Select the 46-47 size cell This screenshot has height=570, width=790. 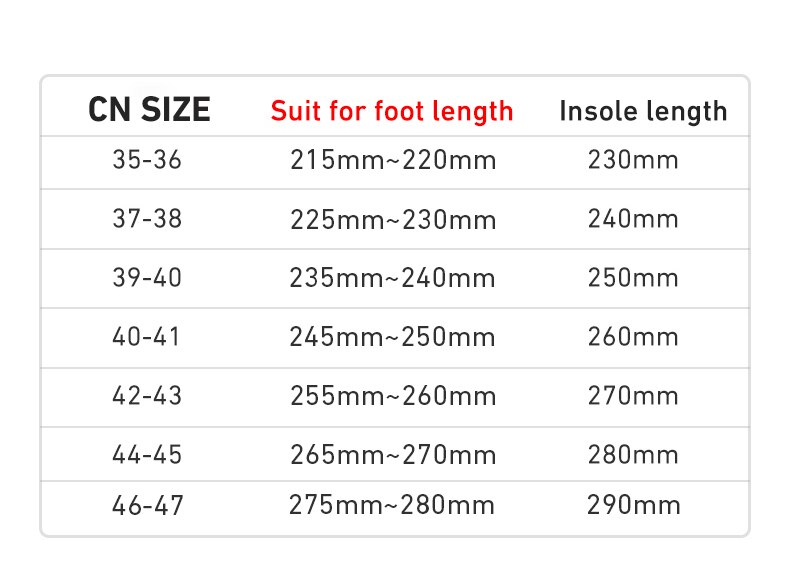(147, 505)
